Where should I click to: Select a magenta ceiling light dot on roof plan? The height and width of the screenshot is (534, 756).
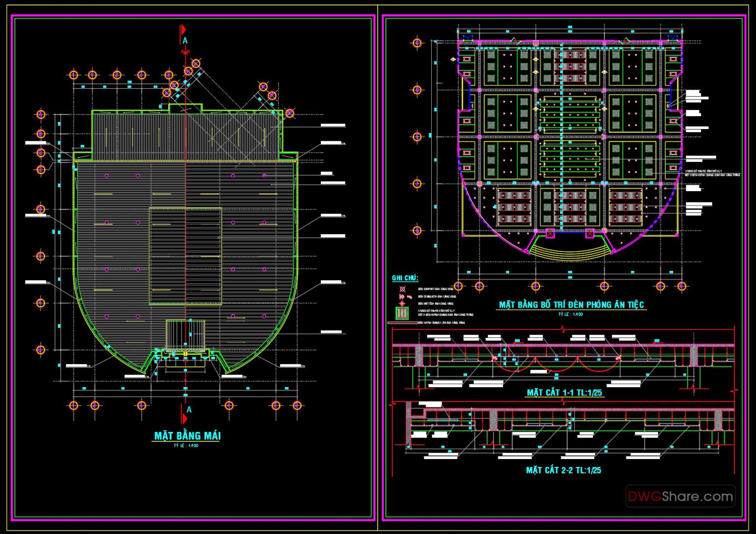pos(107,175)
